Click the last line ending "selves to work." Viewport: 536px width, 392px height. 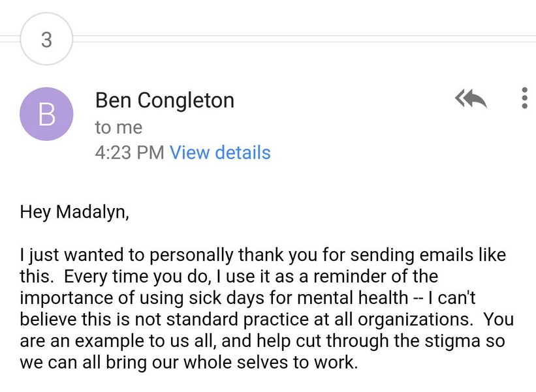pos(189,362)
